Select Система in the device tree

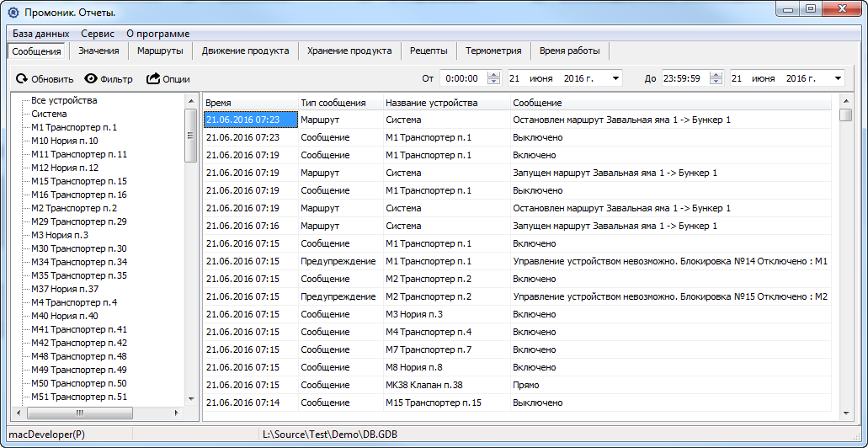[x=49, y=114]
